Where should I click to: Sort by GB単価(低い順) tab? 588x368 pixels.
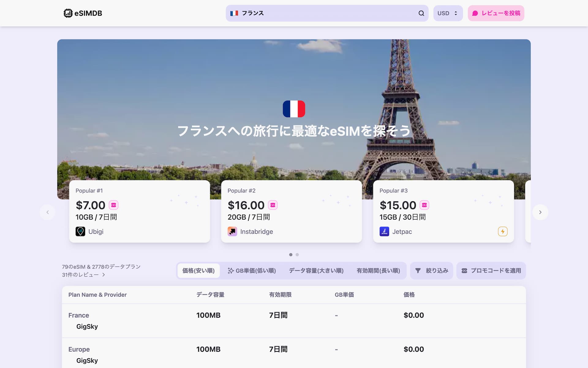pyautogui.click(x=252, y=270)
